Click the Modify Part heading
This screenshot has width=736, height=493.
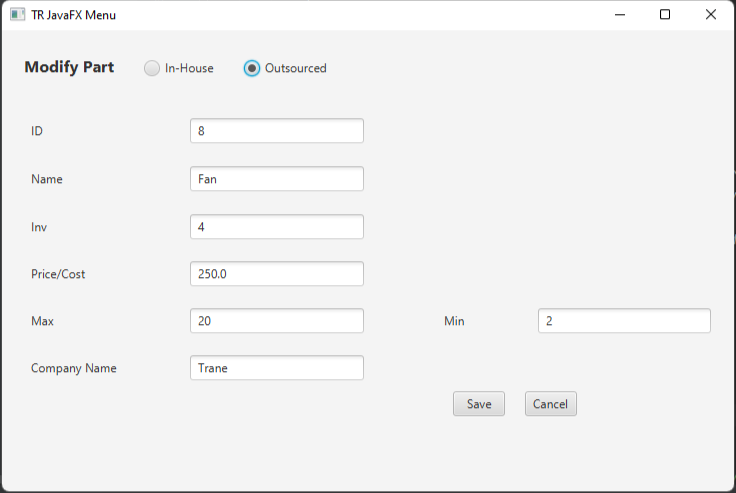point(69,67)
